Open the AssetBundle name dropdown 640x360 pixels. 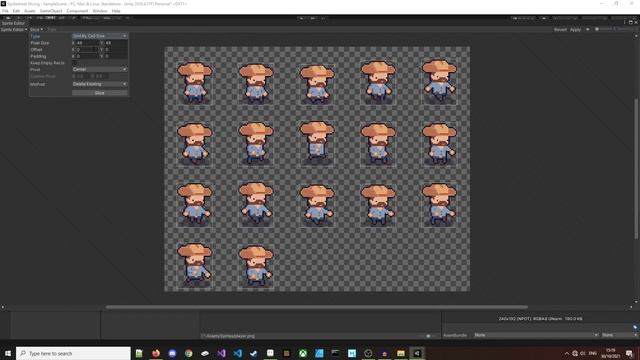pyautogui.click(x=536, y=335)
